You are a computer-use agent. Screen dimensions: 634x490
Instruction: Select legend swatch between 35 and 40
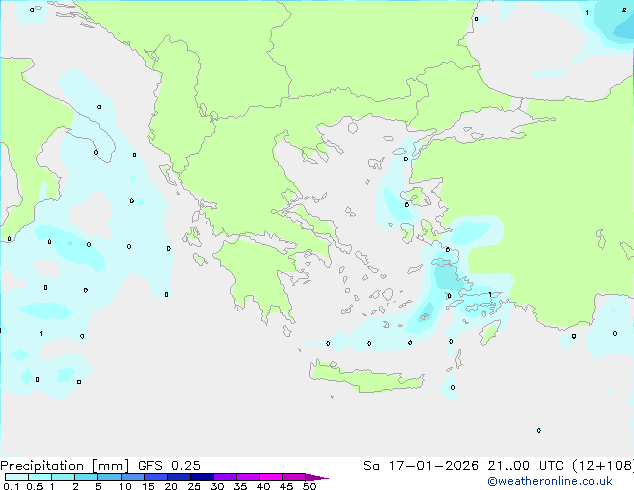coord(248,477)
